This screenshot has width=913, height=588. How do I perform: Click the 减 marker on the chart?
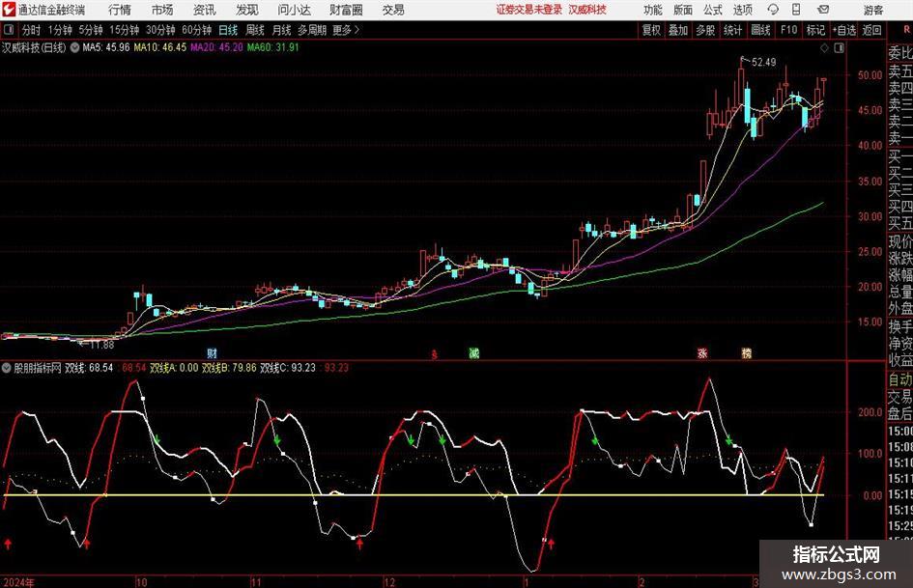tap(474, 352)
